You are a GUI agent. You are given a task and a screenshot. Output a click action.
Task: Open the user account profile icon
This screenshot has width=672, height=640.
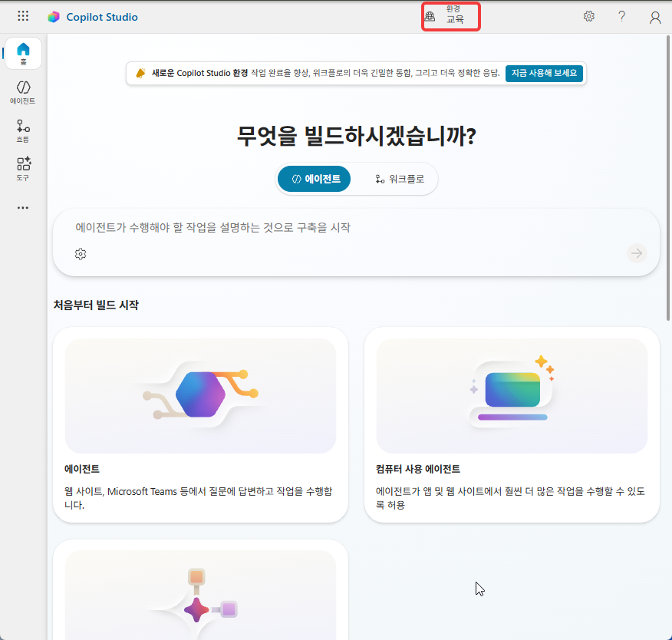point(655,17)
